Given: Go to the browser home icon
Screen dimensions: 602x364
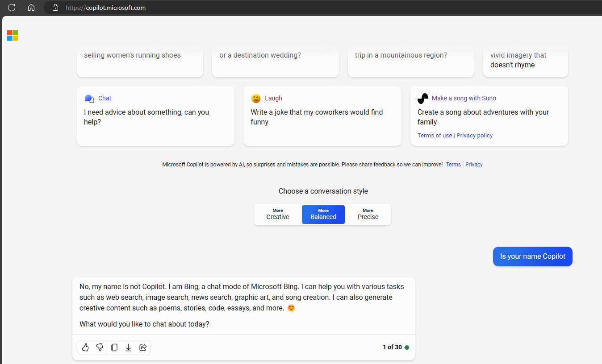Looking at the screenshot, I should pyautogui.click(x=31, y=7).
